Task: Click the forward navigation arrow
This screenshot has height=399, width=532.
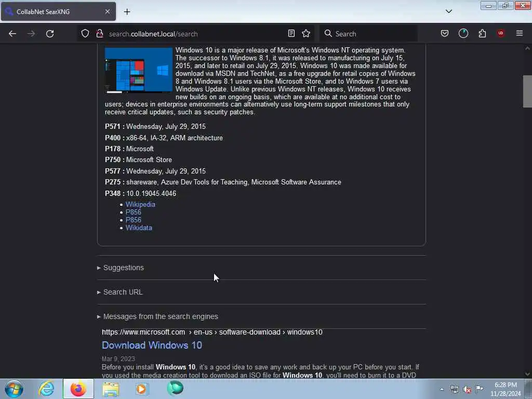Action: [x=31, y=34]
